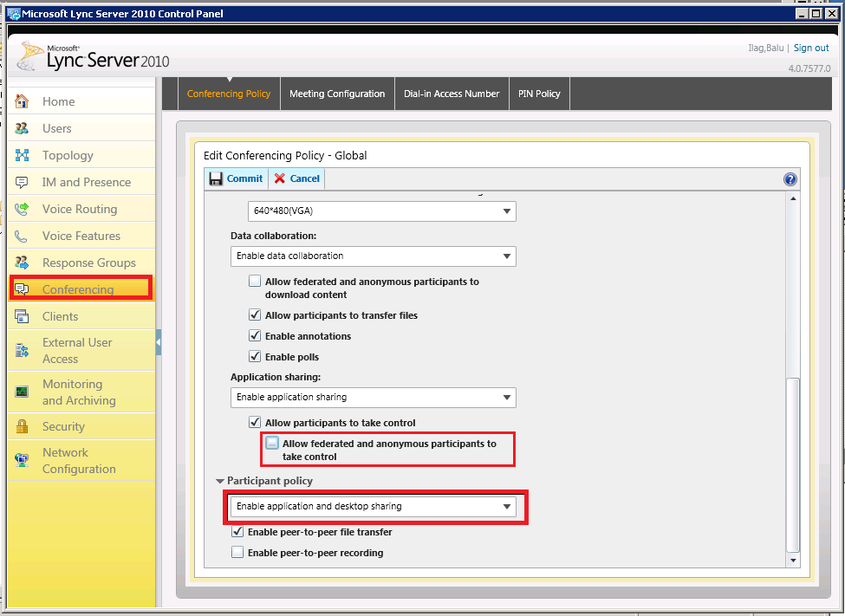Click the red X Cancel icon
Screen dimensions: 845x616
click(279, 178)
